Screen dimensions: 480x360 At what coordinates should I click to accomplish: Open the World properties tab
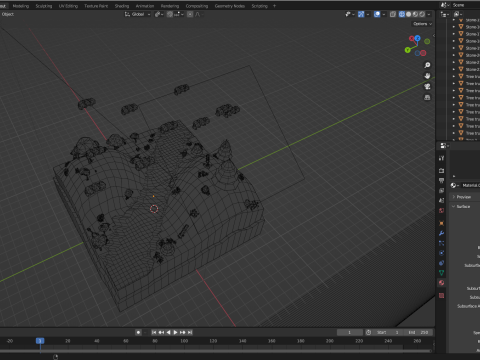[441, 210]
